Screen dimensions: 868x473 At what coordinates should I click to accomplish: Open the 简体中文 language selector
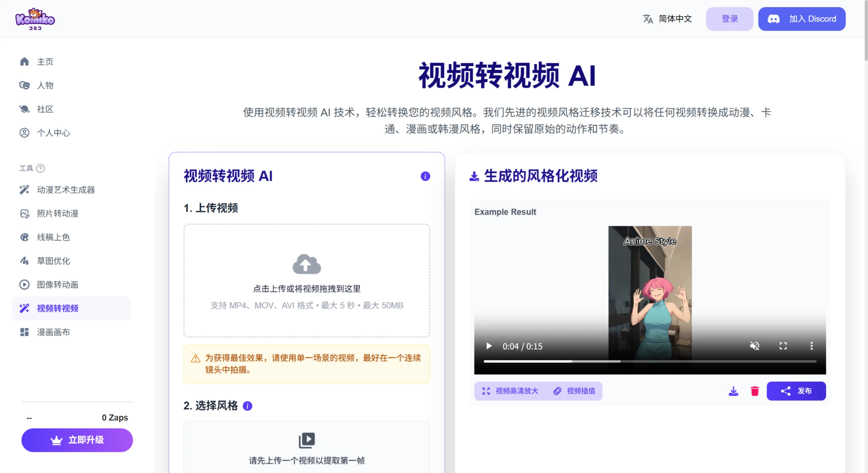[x=667, y=19]
